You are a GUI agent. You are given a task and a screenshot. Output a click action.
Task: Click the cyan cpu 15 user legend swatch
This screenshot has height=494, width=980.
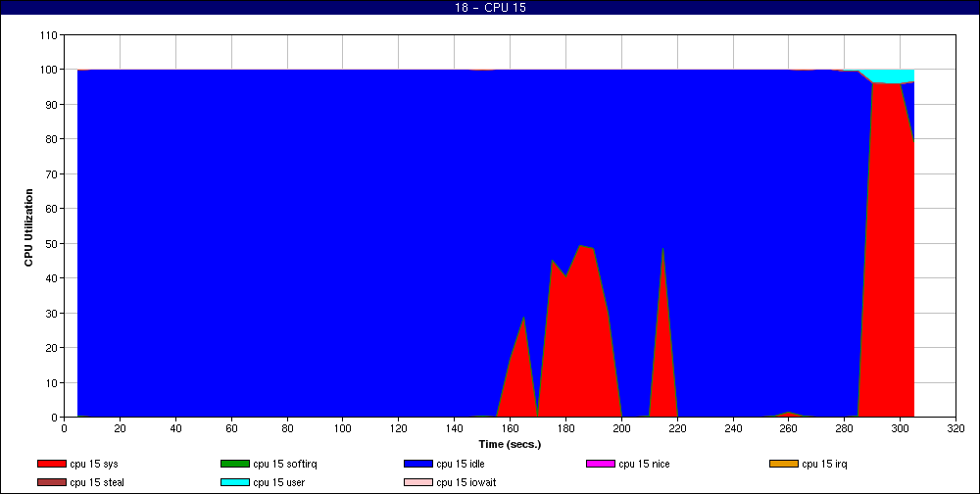pos(234,483)
